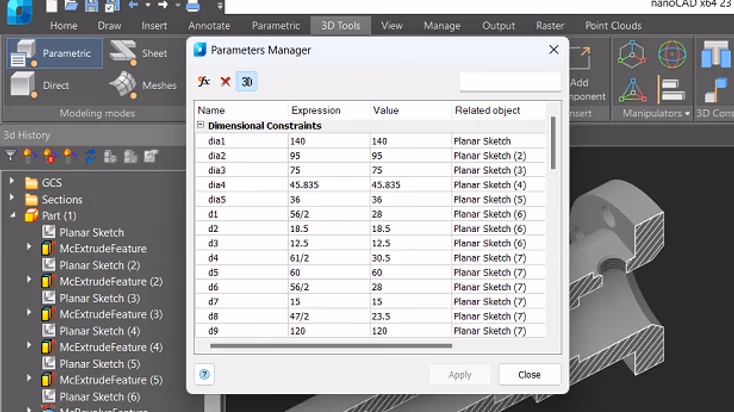Click the undo arrow icon
Viewport: 734px width, 412px height.
pyautogui.click(x=133, y=5)
